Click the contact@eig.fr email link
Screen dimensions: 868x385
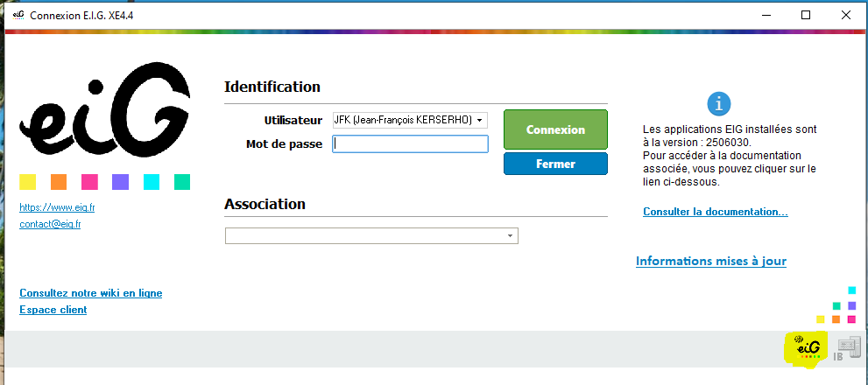coord(50,224)
